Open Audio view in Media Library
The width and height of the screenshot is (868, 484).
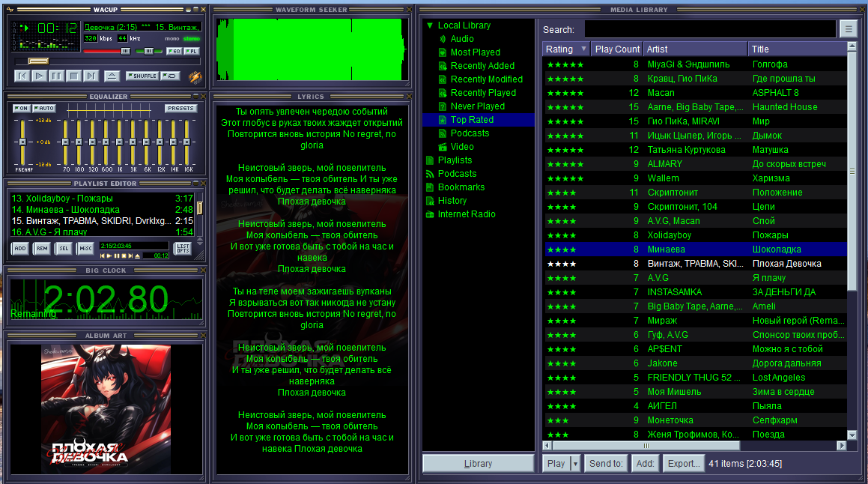pyautogui.click(x=461, y=39)
